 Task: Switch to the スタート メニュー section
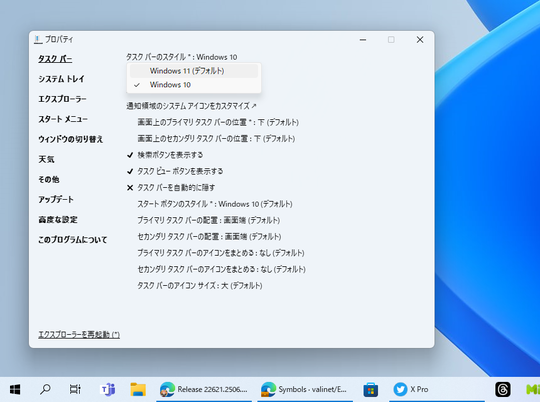63,119
